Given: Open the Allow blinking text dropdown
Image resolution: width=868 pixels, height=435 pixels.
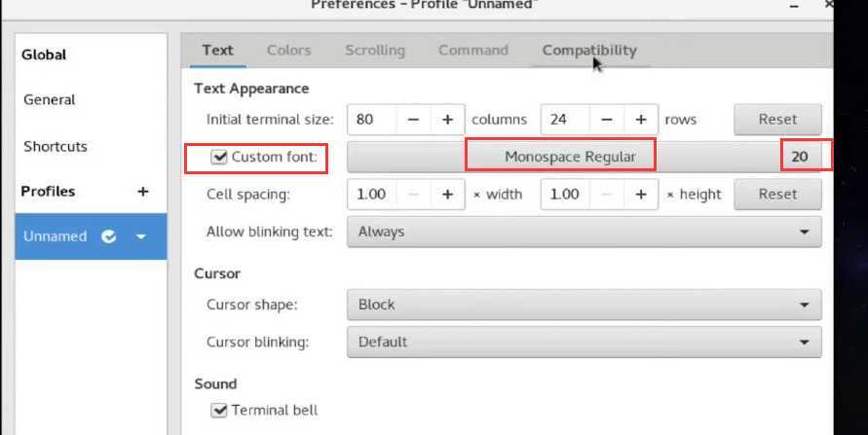Looking at the screenshot, I should (584, 232).
